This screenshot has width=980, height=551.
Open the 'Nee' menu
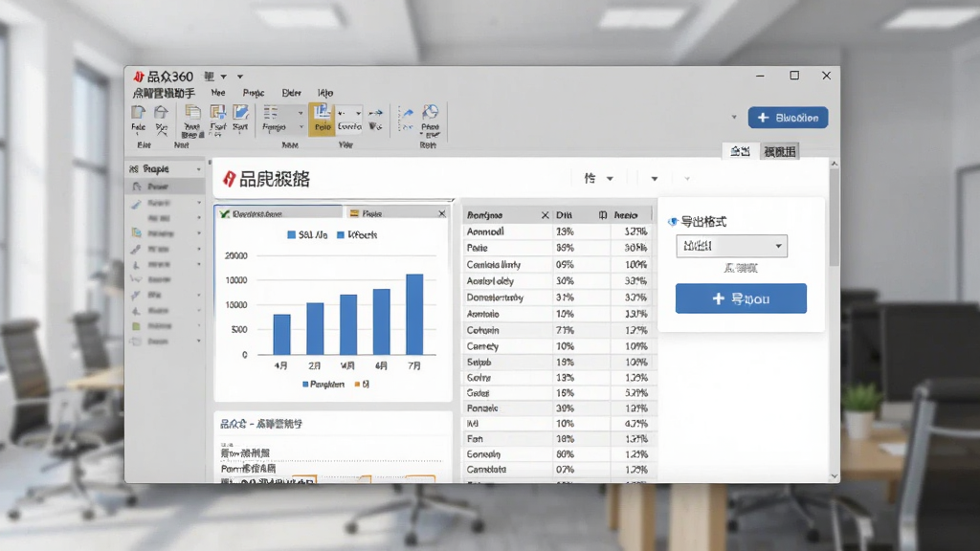click(218, 93)
